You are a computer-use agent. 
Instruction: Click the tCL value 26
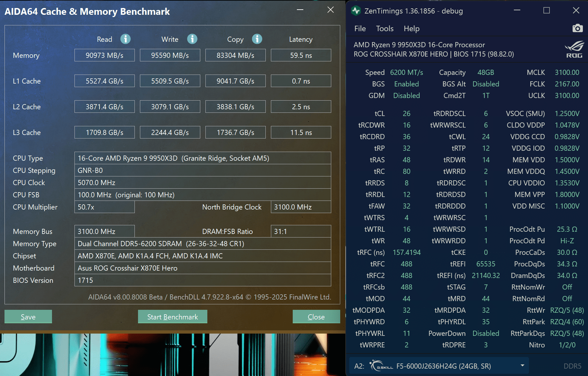tap(406, 113)
